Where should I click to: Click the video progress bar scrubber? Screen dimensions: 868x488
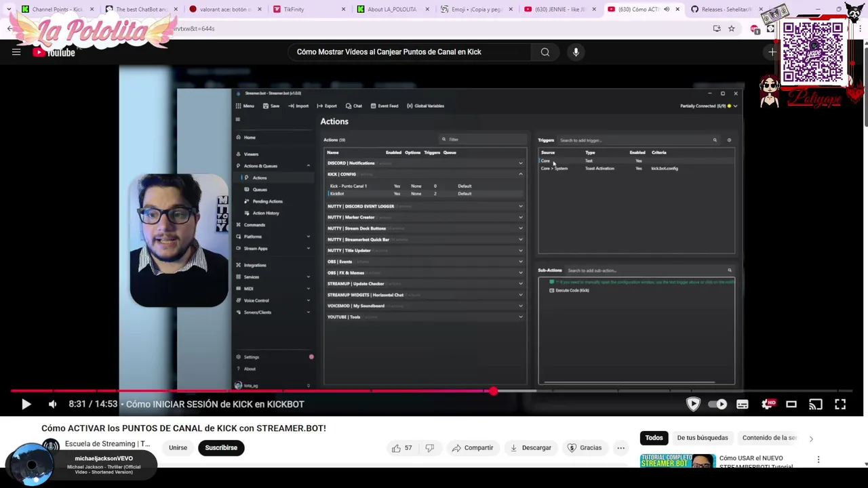click(x=493, y=391)
